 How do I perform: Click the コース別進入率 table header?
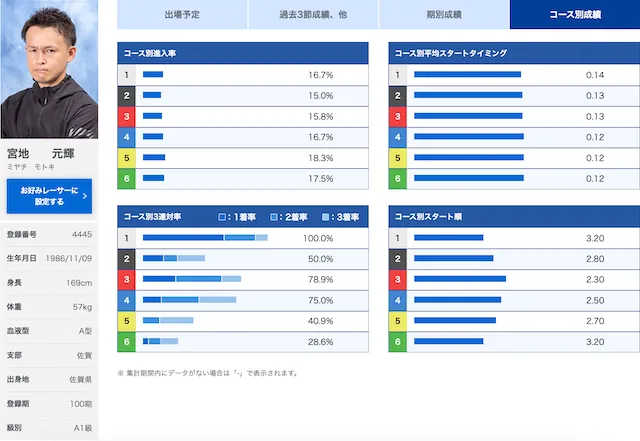pyautogui.click(x=243, y=53)
